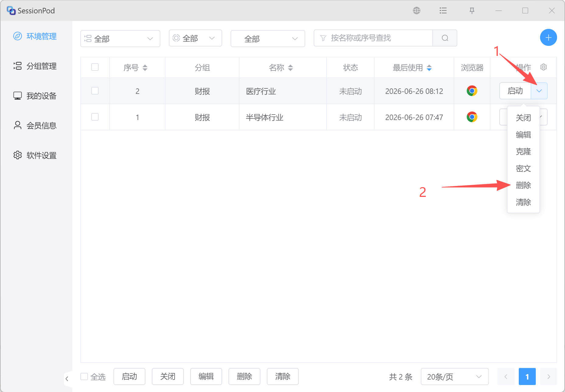Select 清除 in the dropdown menu

[523, 202]
